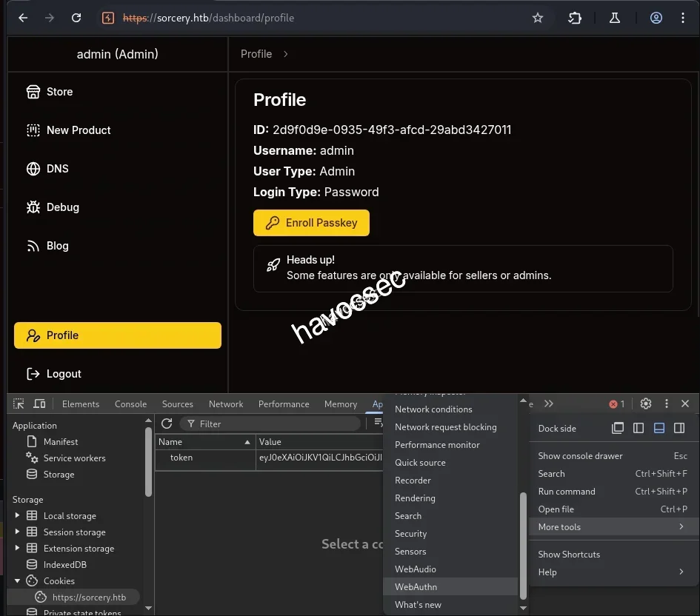This screenshot has width=700, height=616.
Task: Click the Enroll Passkey button
Action: point(310,222)
